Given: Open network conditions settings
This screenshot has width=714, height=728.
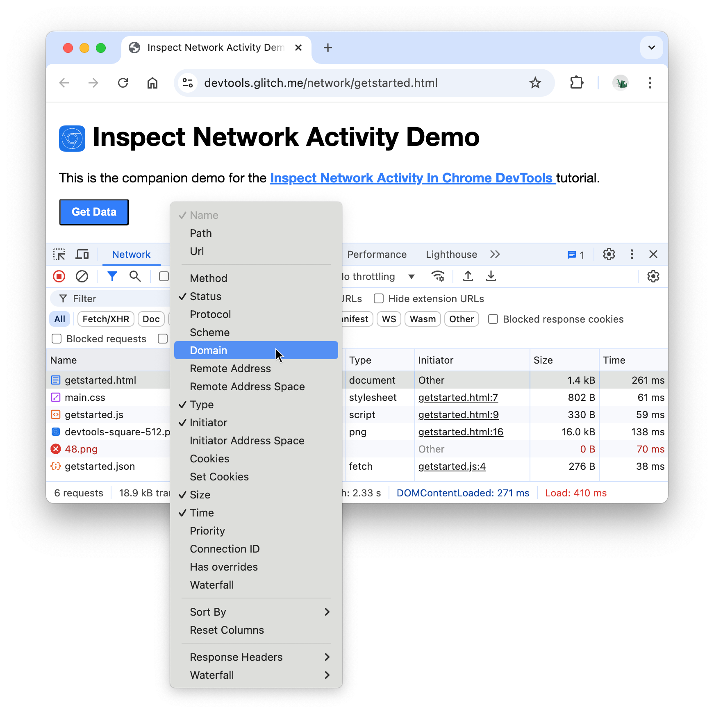Looking at the screenshot, I should point(439,276).
